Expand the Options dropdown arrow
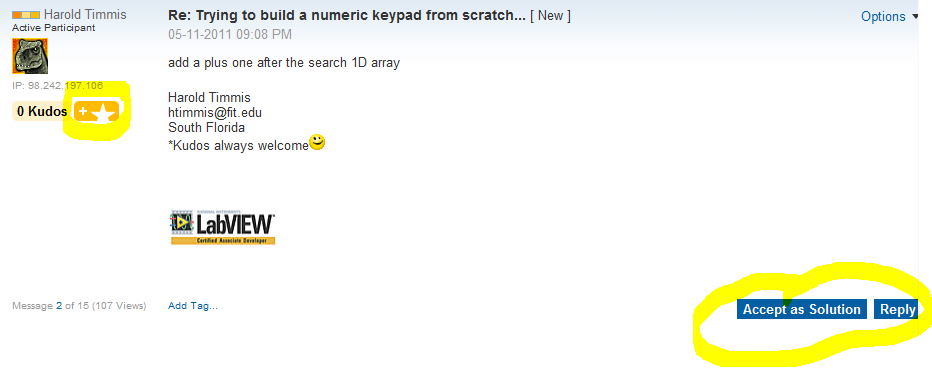The width and height of the screenshot is (932, 368). point(915,17)
